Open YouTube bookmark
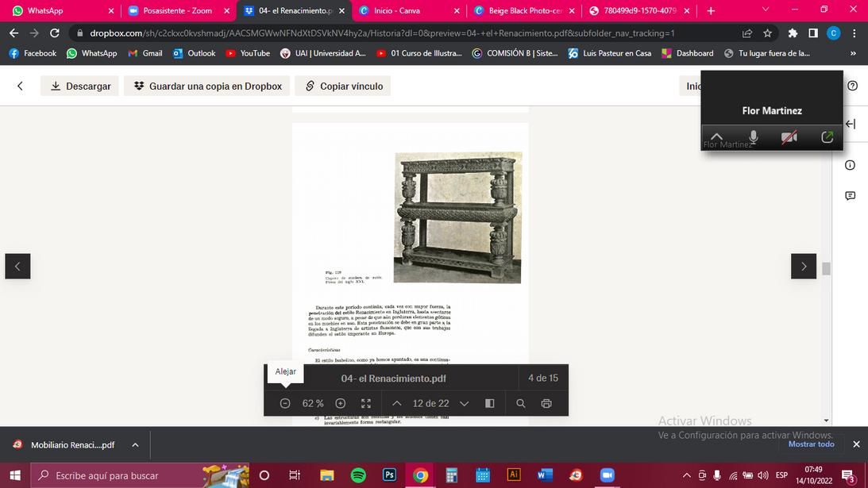Screen dimensions: 868x488 coord(248,53)
